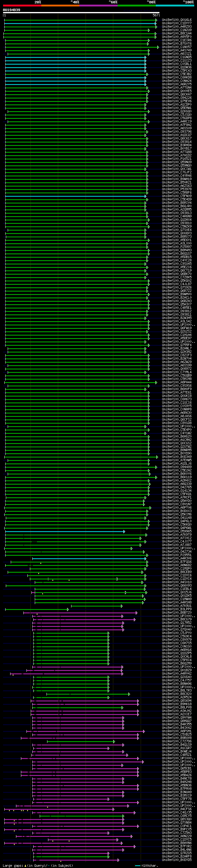The width and height of the screenshot is (197, 868).
Task: Click the UniRef100_C4JX77 label
Action: (176, 541)
